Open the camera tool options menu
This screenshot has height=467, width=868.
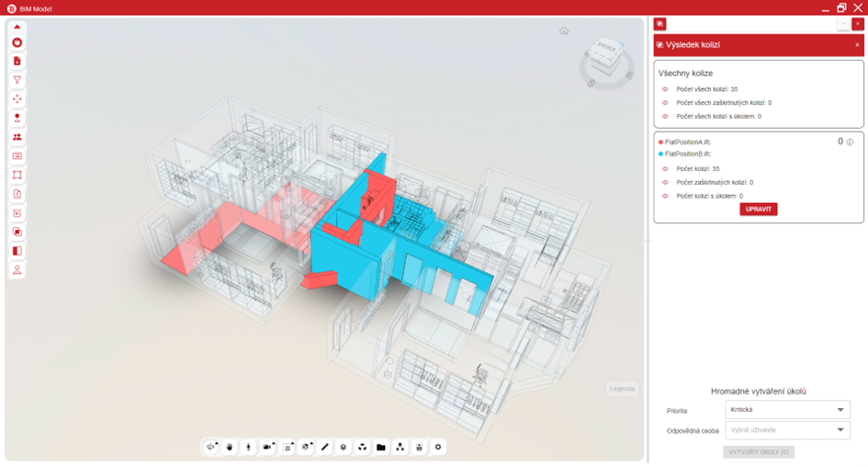click(x=268, y=448)
